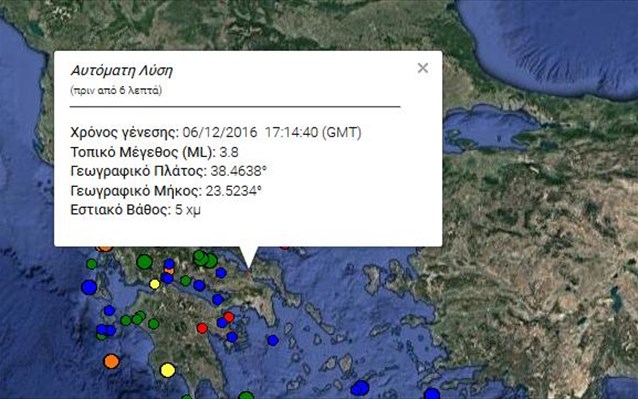Select the red marker beside the Saronic Gulf
This screenshot has width=638, height=399.
click(x=229, y=317)
